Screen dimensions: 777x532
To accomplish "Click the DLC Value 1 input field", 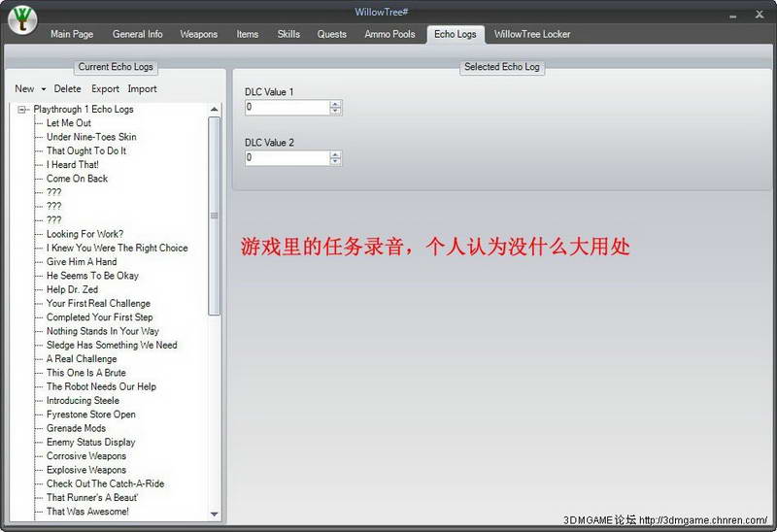I will (x=287, y=108).
